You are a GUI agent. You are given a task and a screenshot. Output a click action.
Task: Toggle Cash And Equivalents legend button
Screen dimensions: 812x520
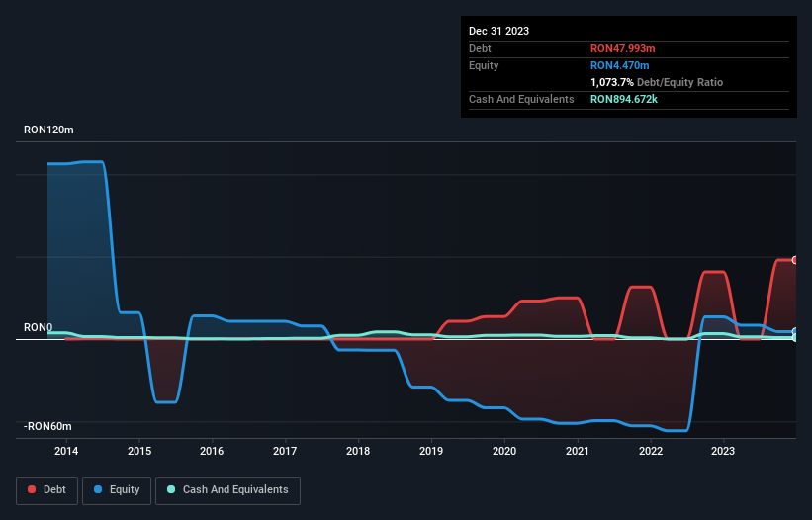coord(227,490)
